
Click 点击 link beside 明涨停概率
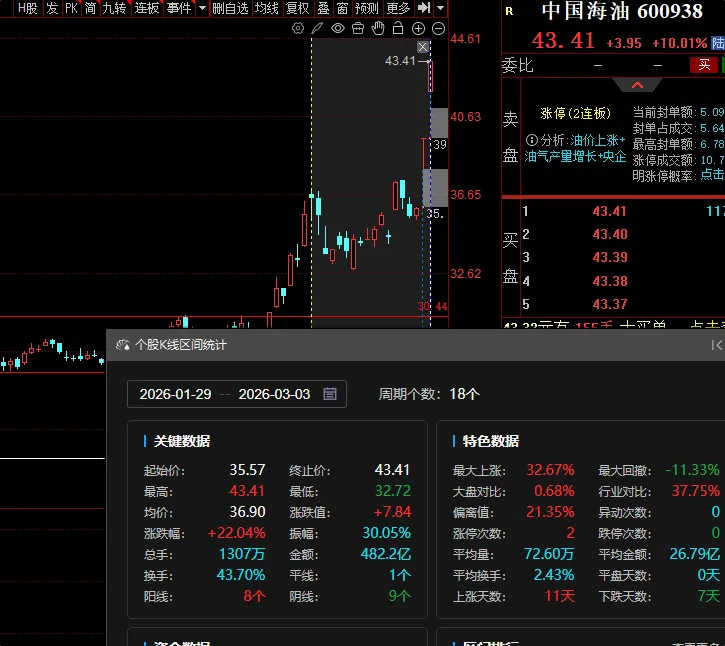(x=713, y=174)
